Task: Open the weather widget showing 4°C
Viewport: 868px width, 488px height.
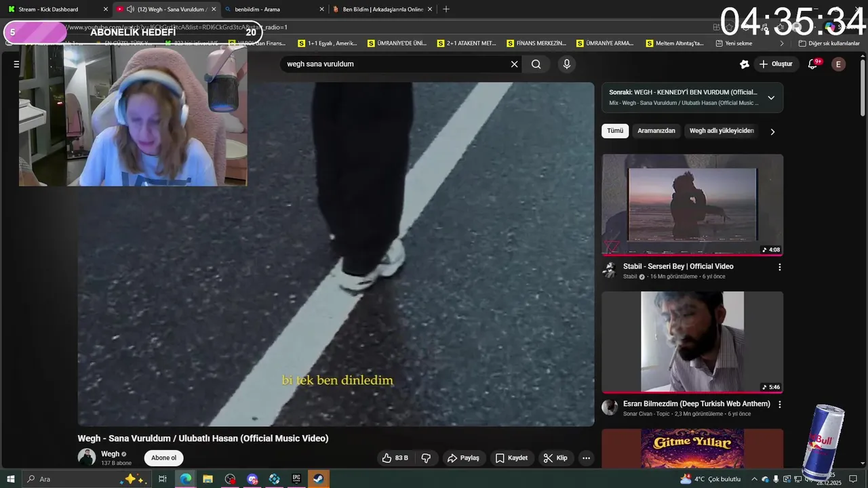Action: [x=710, y=479]
